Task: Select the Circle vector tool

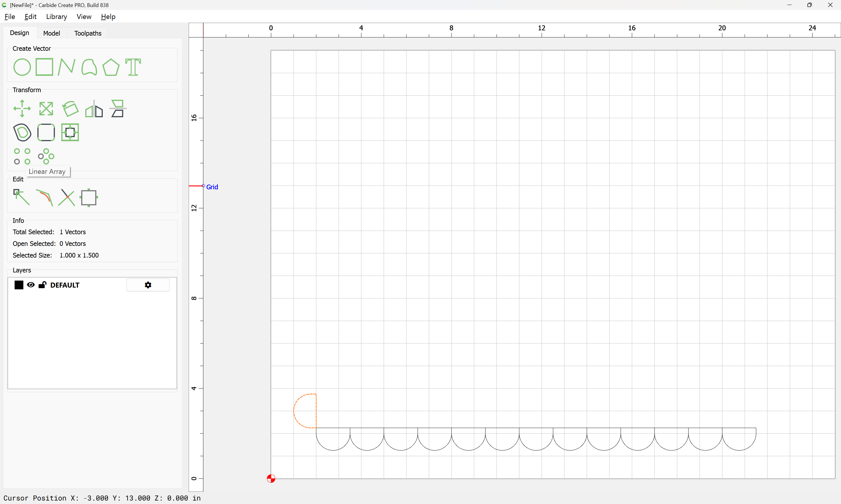Action: [x=22, y=67]
